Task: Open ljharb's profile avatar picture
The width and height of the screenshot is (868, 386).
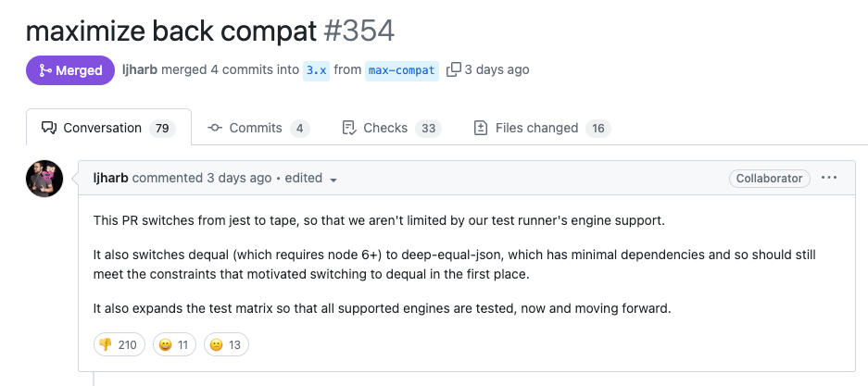Action: click(44, 179)
